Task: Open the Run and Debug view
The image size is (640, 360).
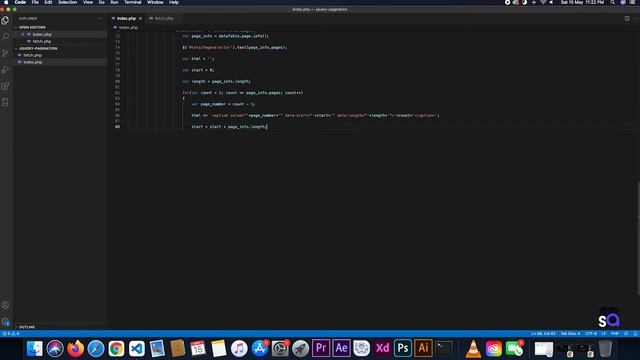Action: (5, 69)
